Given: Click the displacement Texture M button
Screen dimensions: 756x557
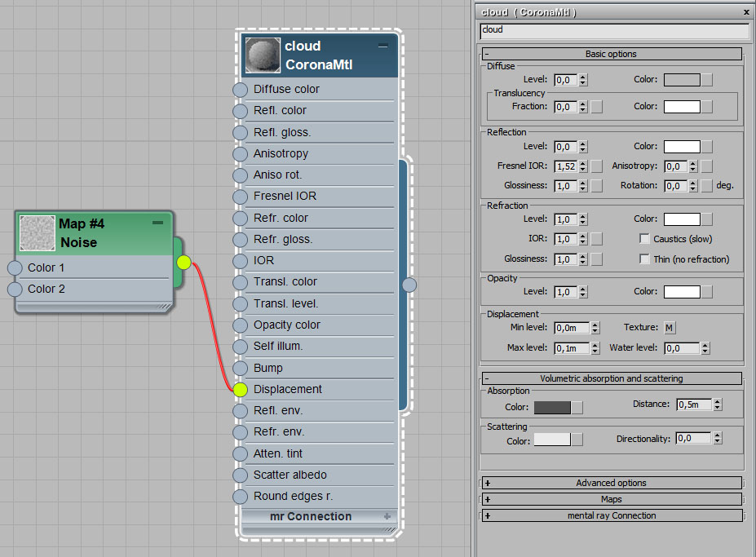Looking at the screenshot, I should click(x=670, y=328).
